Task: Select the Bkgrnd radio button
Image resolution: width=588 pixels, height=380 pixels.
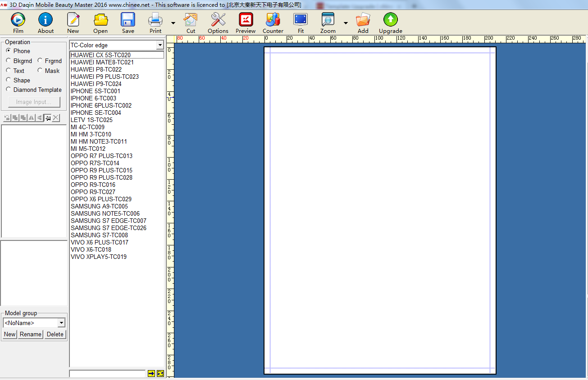Action: click(x=9, y=60)
